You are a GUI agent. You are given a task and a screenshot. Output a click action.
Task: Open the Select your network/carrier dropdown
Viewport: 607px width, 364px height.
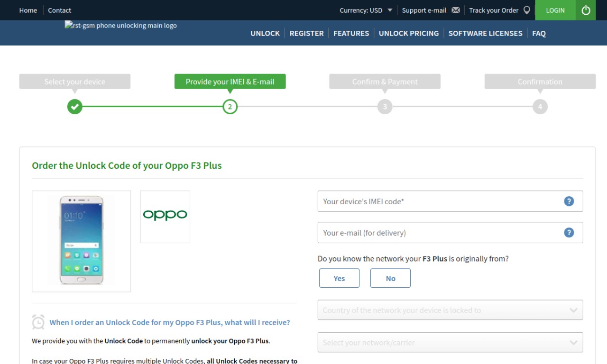pos(450,342)
